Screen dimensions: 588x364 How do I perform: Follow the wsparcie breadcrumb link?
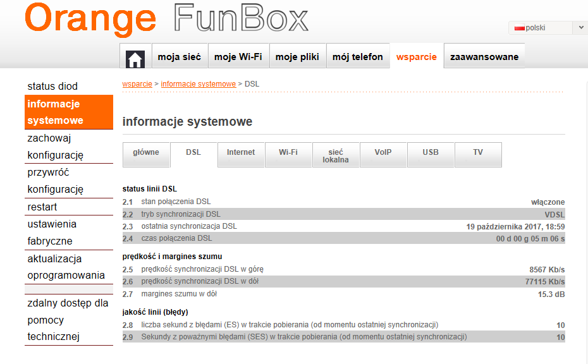(137, 84)
